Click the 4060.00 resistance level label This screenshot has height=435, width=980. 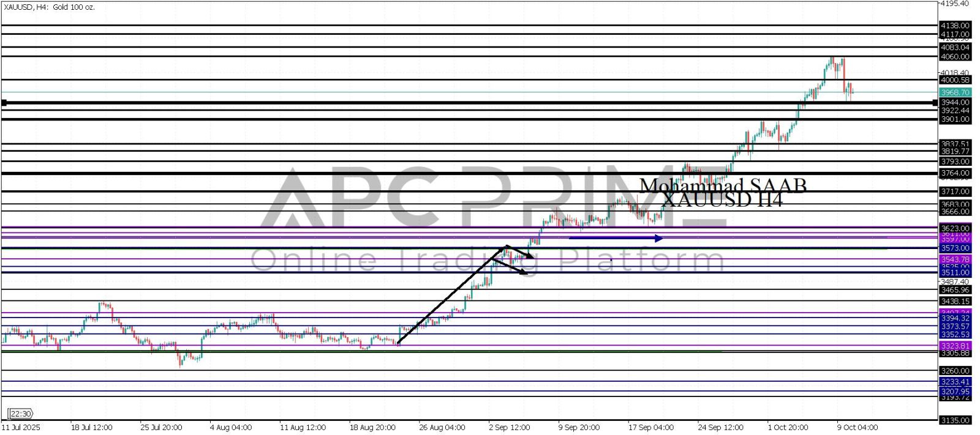[x=955, y=56]
